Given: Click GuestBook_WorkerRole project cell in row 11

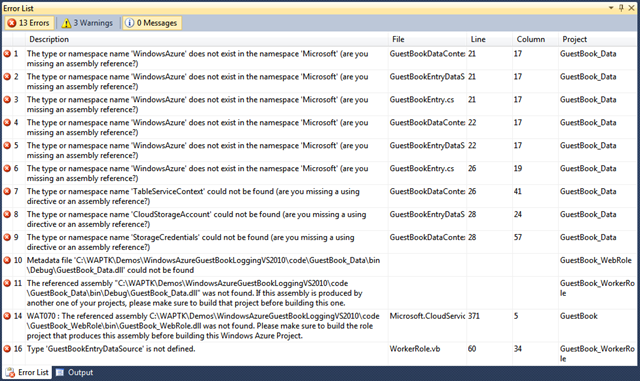Looking at the screenshot, I should point(597,288).
